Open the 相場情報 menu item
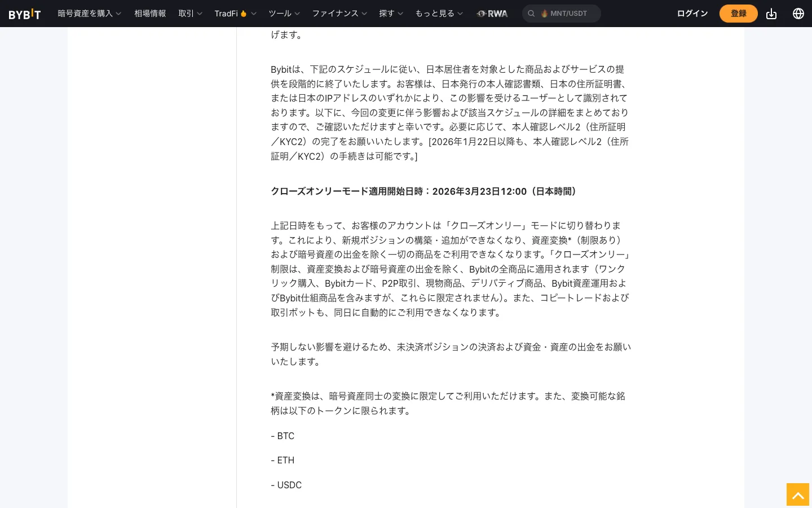 [x=150, y=14]
